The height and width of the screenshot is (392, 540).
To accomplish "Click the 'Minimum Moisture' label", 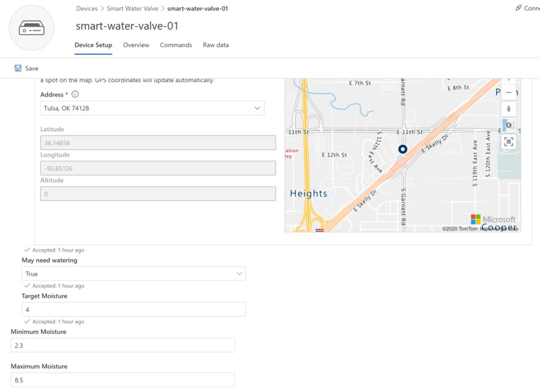I will point(38,332).
